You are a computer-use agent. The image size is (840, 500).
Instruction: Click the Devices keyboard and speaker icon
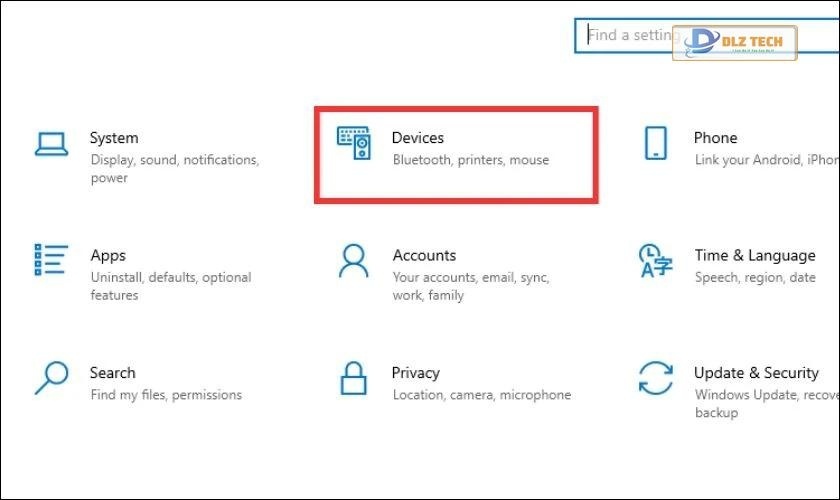[353, 144]
